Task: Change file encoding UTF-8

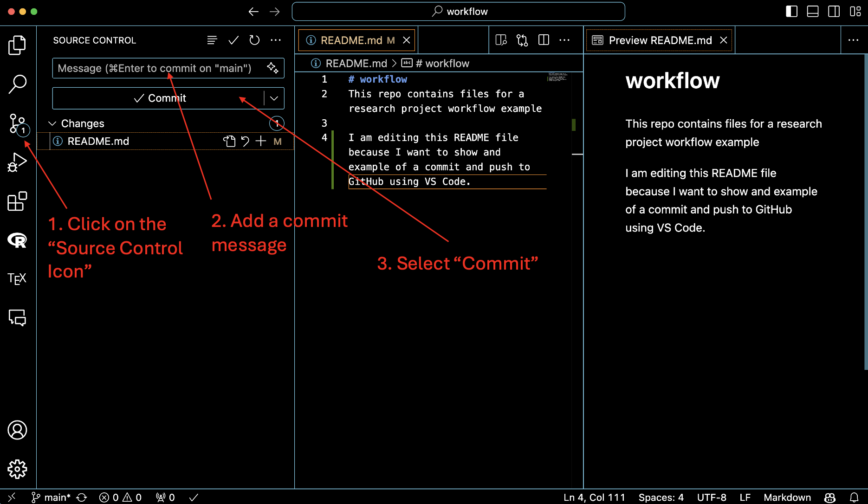Action: [712, 498]
